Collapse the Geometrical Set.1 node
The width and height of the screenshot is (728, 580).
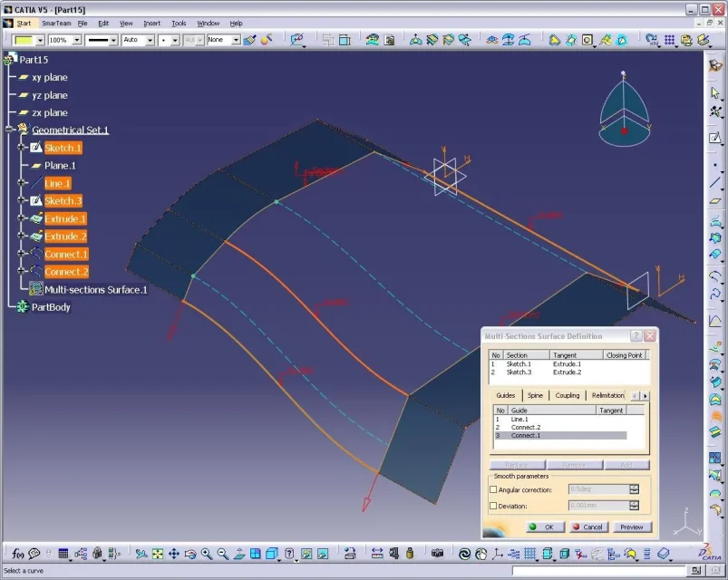click(9, 130)
